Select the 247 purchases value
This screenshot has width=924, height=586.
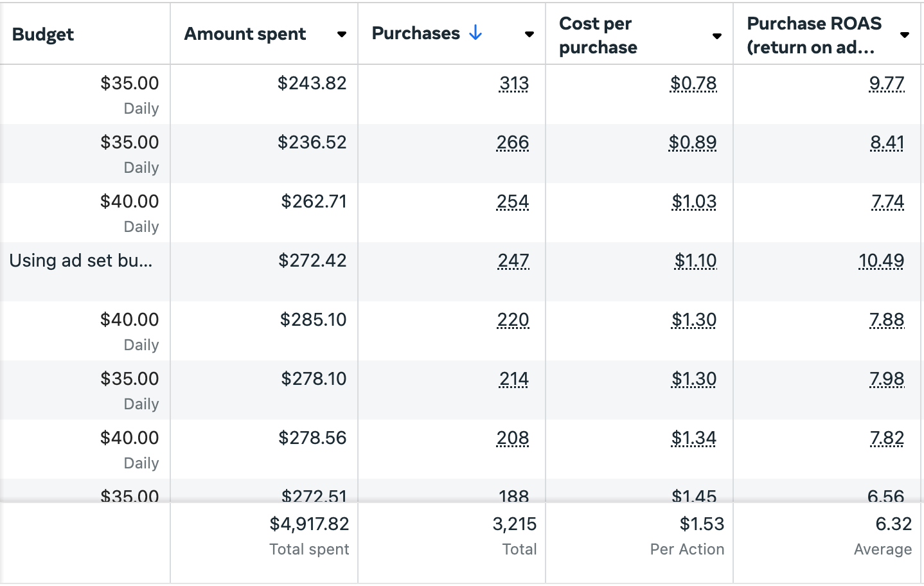tap(513, 261)
